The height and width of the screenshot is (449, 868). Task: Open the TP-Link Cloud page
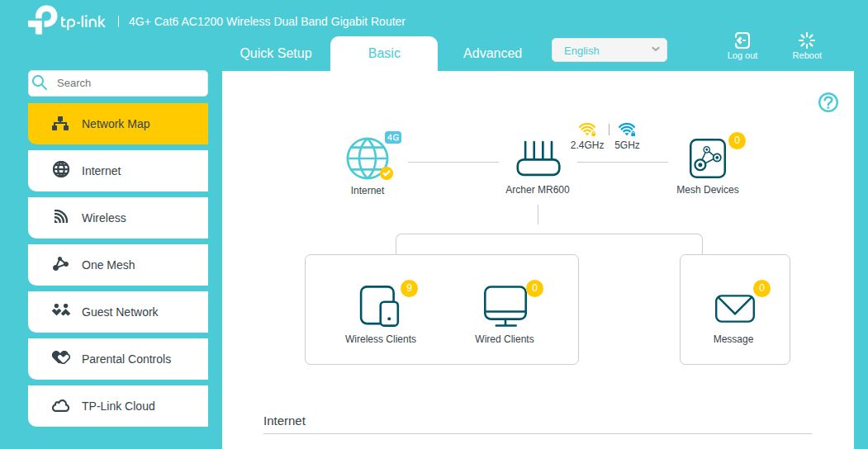tap(118, 406)
